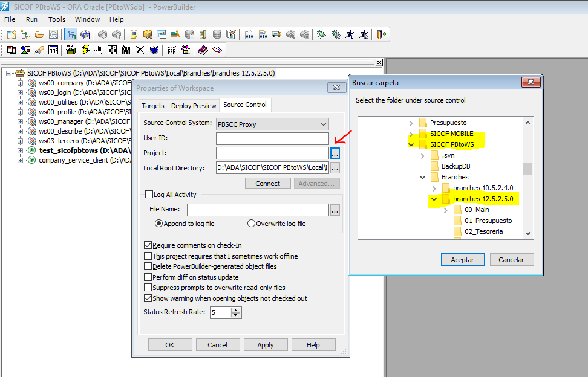Select the Overwrite log file radio button
Image resolution: width=588 pixels, height=377 pixels.
click(x=251, y=224)
